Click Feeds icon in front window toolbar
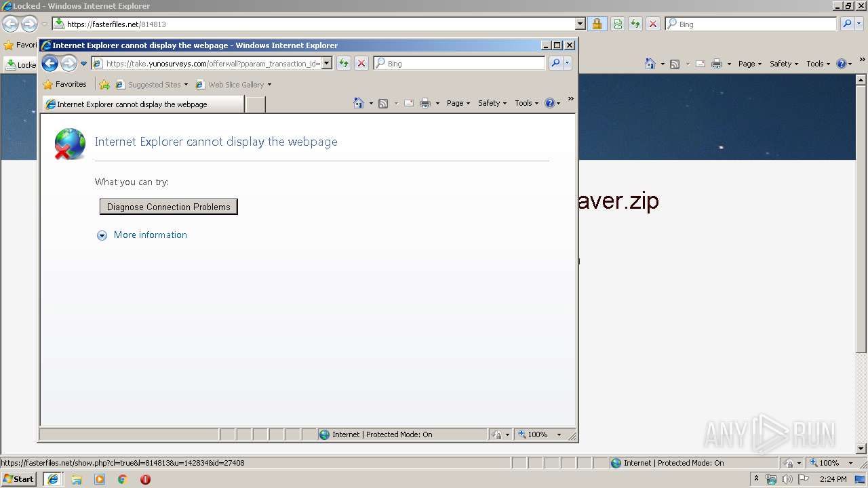 pyautogui.click(x=383, y=103)
